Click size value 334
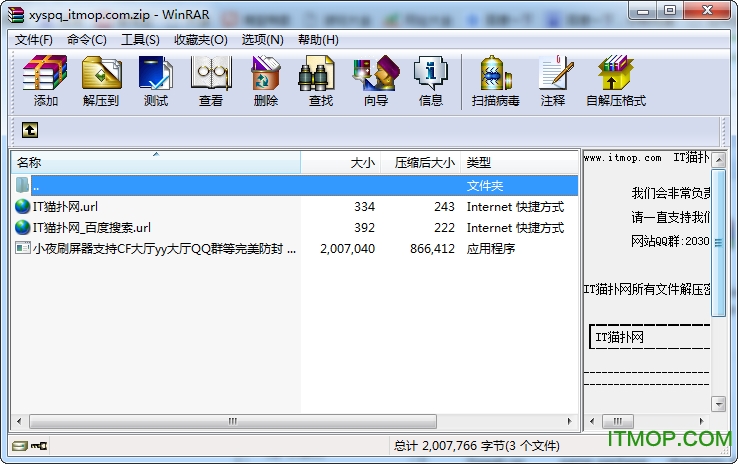 click(x=364, y=207)
